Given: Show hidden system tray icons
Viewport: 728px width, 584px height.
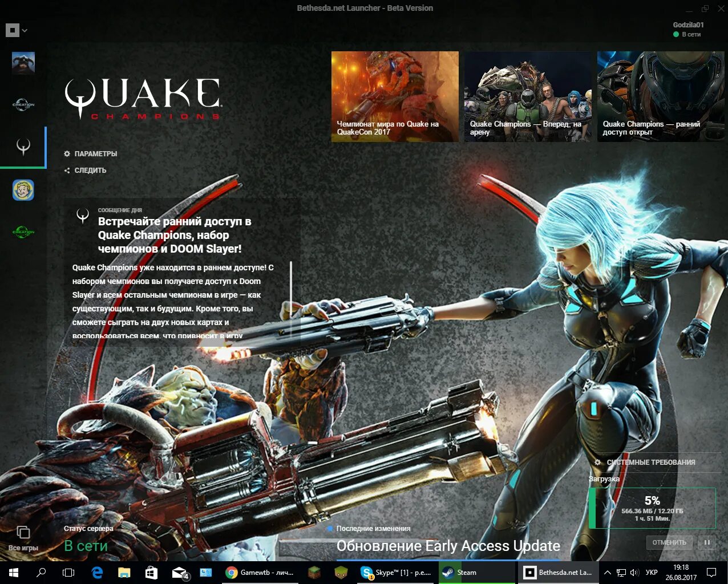Looking at the screenshot, I should coord(607,573).
